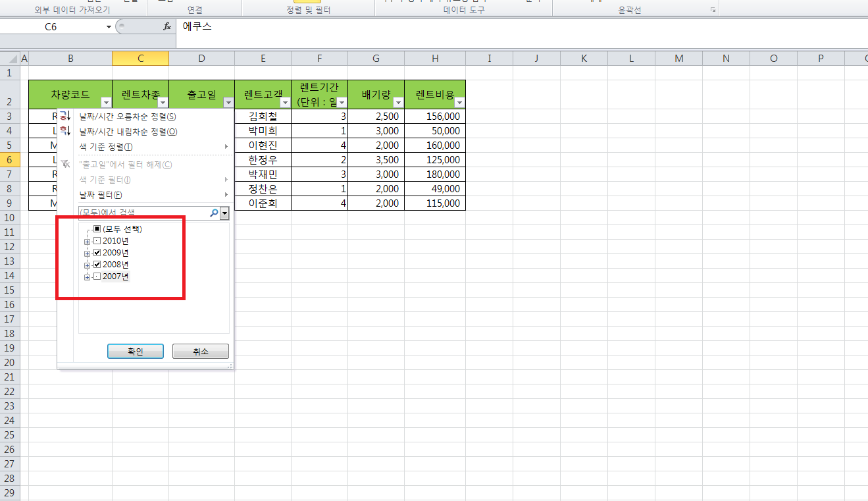Toggle the 2010년 checkbox
Image resolution: width=868 pixels, height=501 pixels.
pyautogui.click(x=97, y=241)
